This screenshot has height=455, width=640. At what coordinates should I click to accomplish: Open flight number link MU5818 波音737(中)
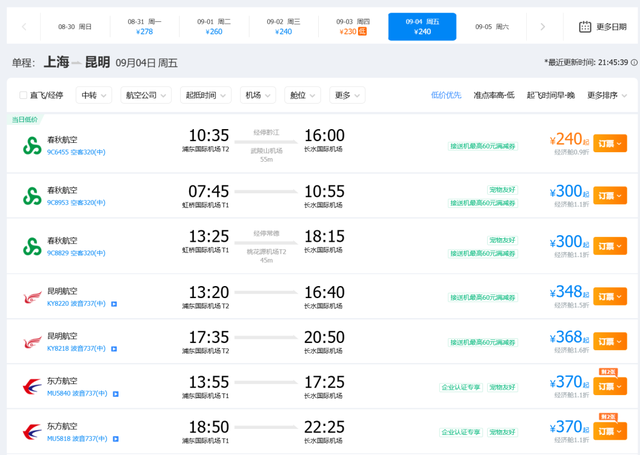[x=77, y=438]
